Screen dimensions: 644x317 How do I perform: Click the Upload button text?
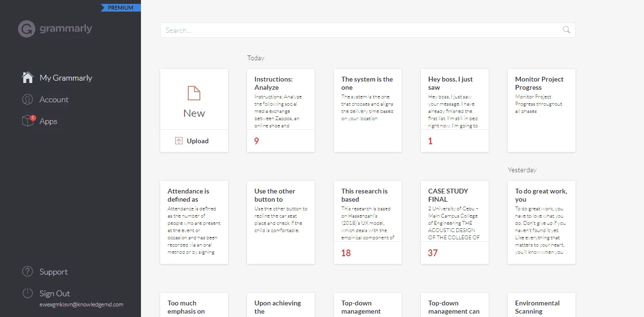[197, 141]
